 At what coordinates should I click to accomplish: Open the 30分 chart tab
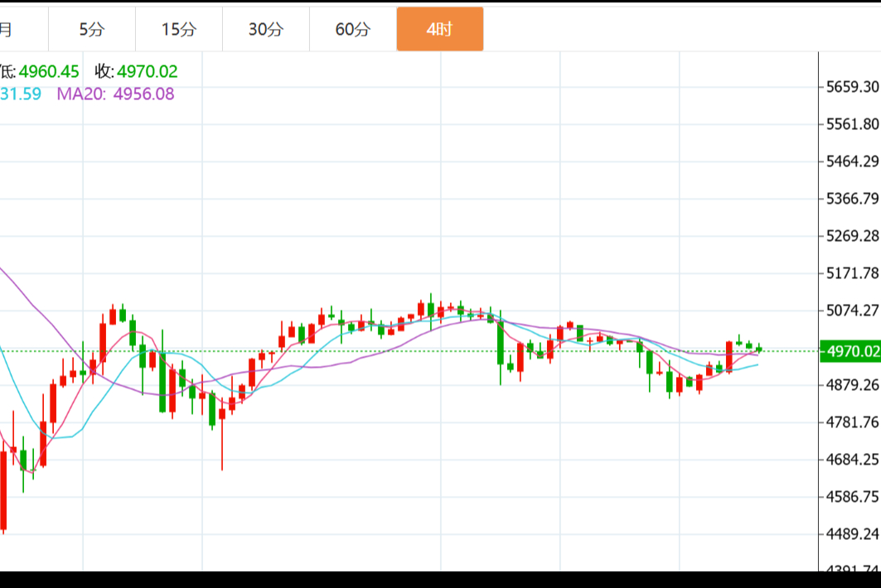point(266,30)
